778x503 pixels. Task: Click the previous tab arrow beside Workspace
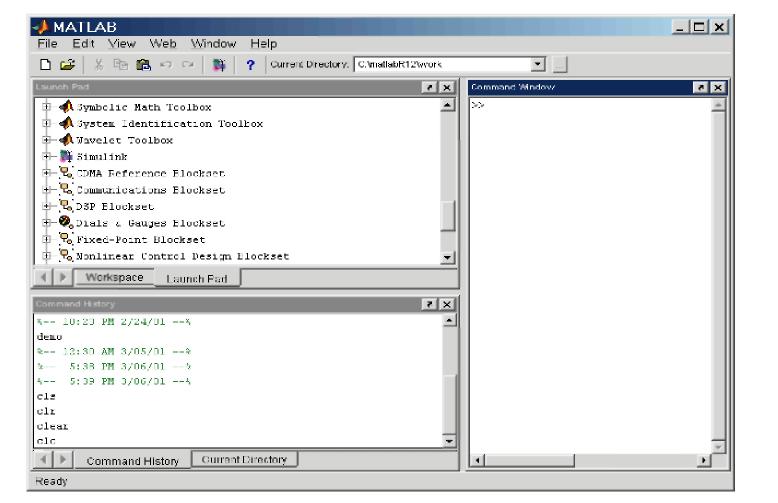click(x=43, y=277)
